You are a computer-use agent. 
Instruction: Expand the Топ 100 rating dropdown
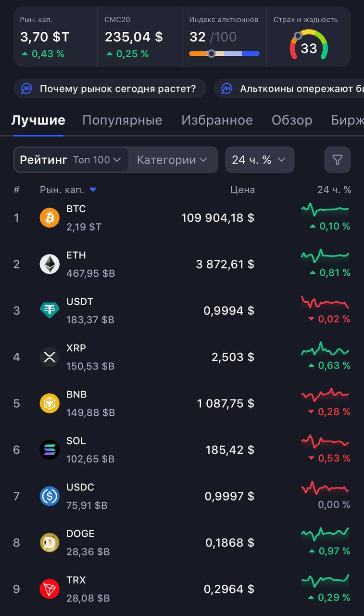[97, 160]
